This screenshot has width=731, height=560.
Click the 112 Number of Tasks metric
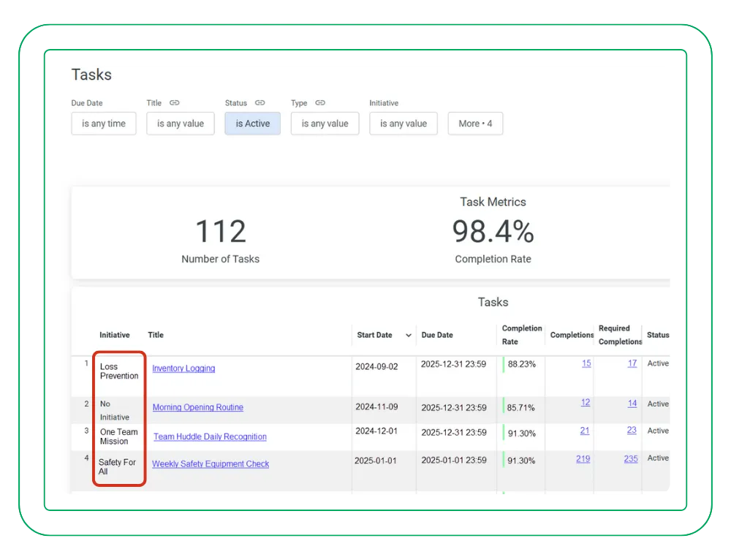(221, 232)
